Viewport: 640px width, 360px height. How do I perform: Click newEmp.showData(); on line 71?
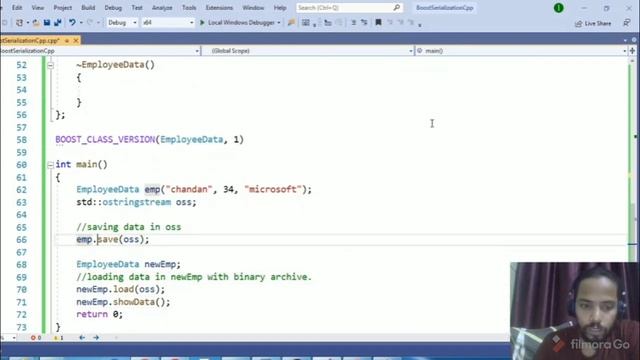coord(123,302)
